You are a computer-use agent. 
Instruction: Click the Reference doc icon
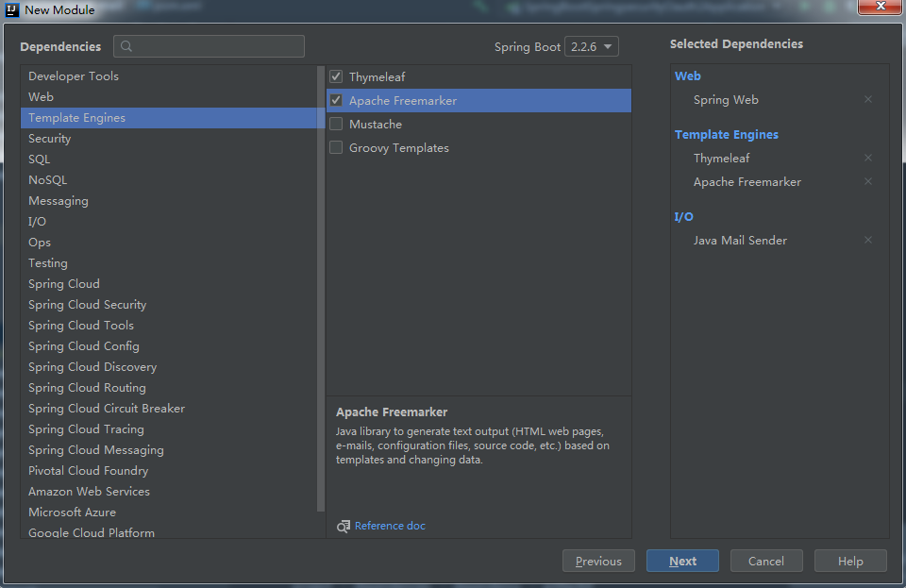(x=344, y=527)
